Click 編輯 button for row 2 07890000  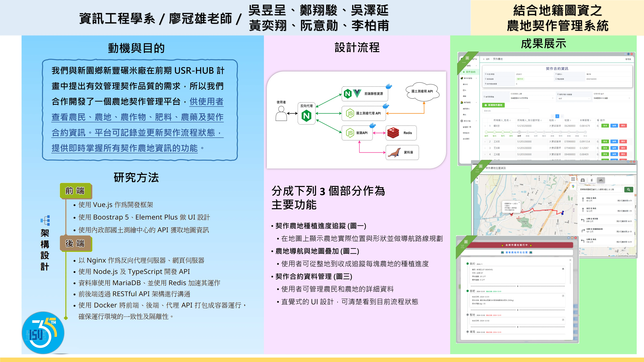(x=614, y=142)
